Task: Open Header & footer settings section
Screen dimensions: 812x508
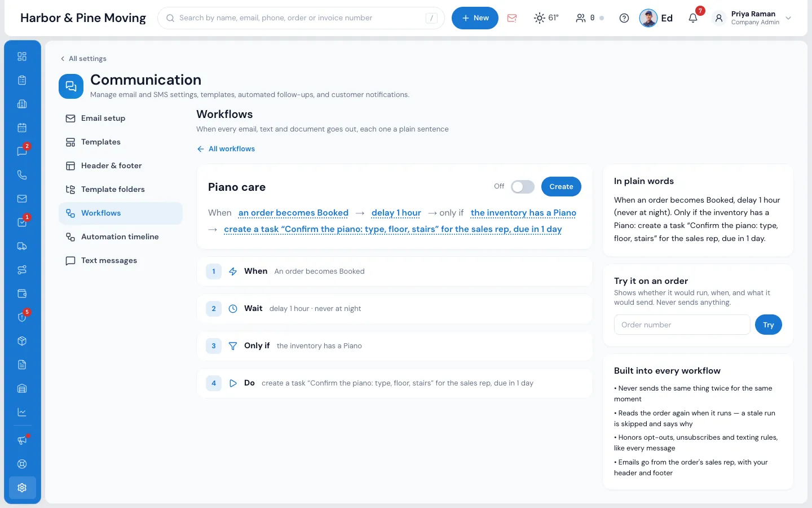Action: tap(121, 166)
